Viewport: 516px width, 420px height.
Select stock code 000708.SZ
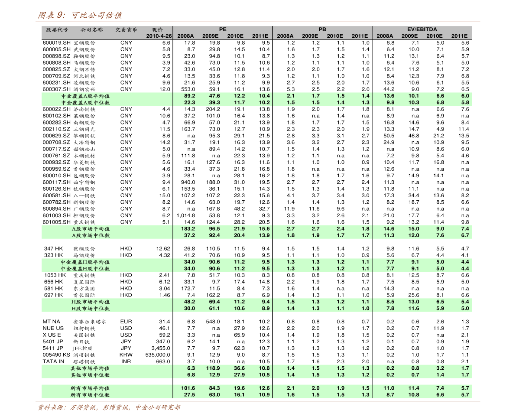point(57,142)
